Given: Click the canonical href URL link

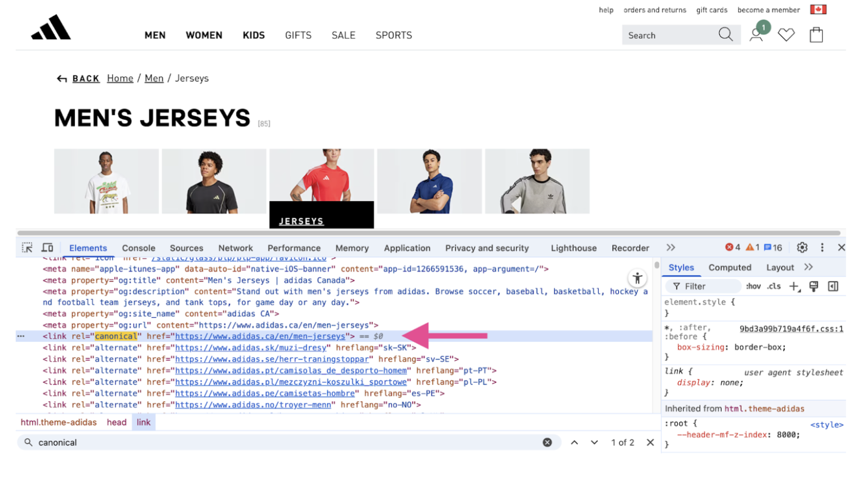Looking at the screenshot, I should [260, 336].
